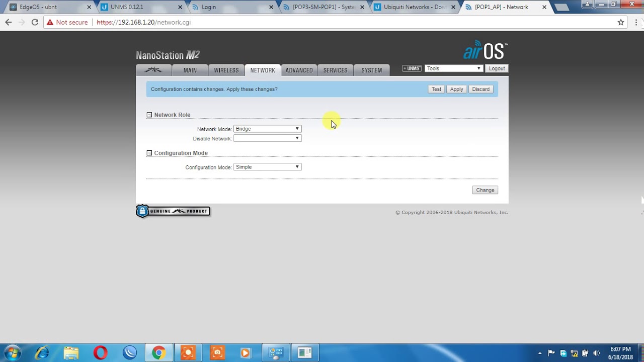Click the Not secure warning icon
Image resolution: width=644 pixels, height=362 pixels.
tap(50, 22)
